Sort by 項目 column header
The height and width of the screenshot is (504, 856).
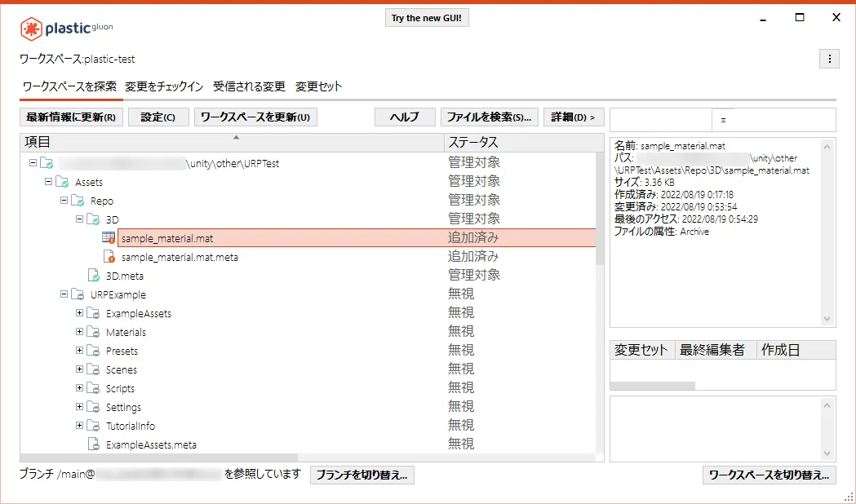(232, 143)
